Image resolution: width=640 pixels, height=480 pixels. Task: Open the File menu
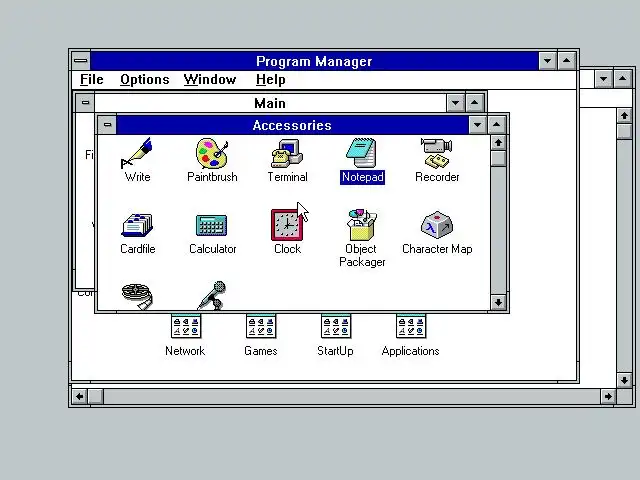coord(91,80)
